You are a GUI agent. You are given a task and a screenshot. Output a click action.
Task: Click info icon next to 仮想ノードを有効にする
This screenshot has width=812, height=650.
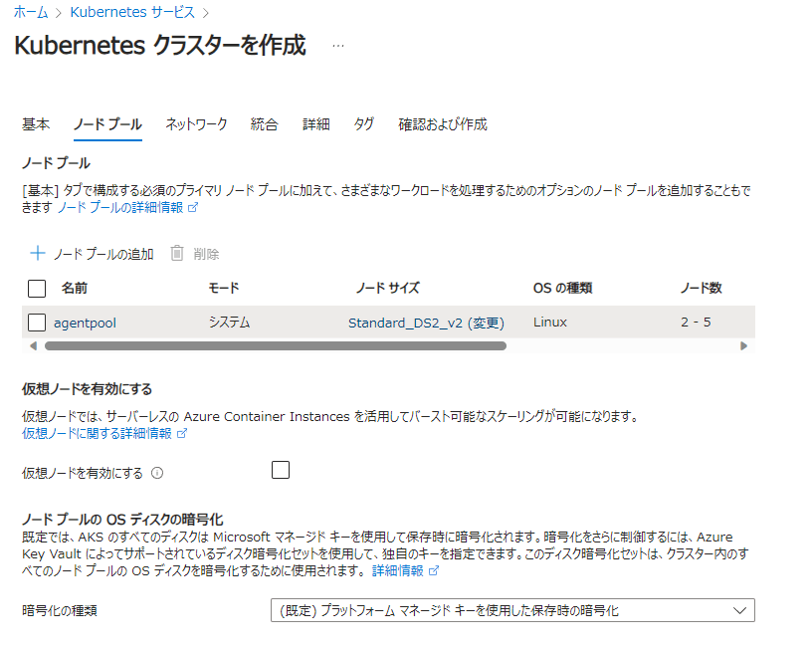tap(157, 473)
